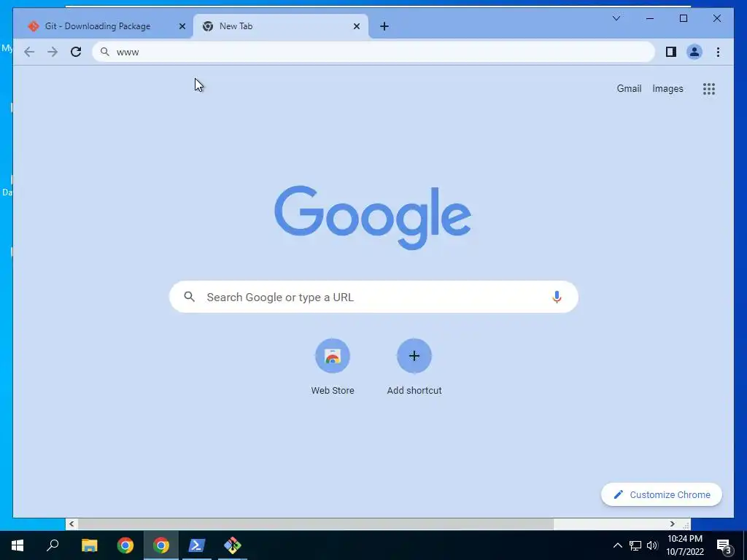
Task: Open Windows taskbar search
Action: pos(53,545)
